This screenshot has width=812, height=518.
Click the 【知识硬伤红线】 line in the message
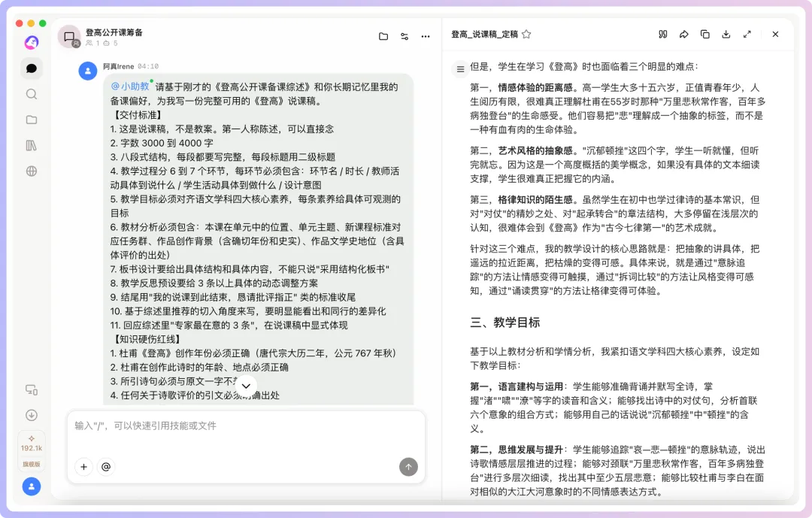point(147,339)
